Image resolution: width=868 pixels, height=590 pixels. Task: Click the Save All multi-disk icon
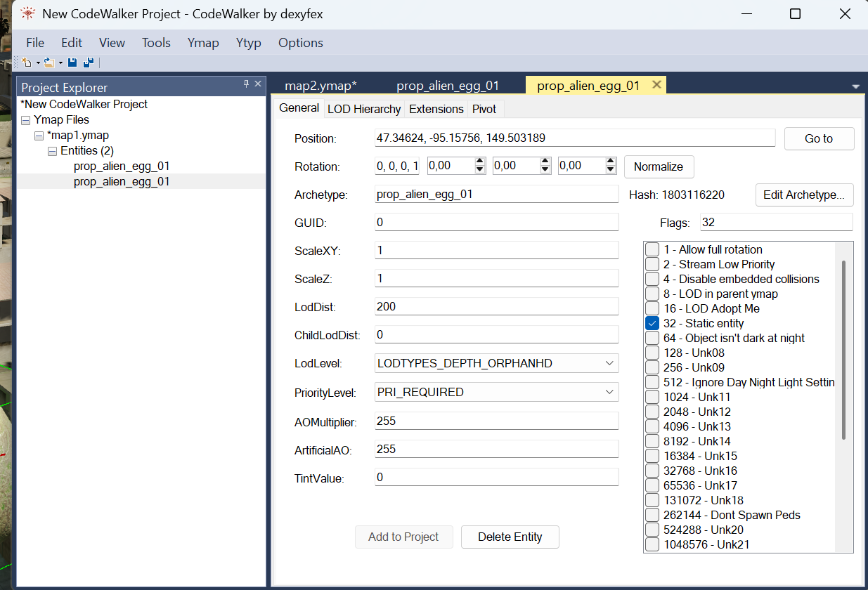88,63
